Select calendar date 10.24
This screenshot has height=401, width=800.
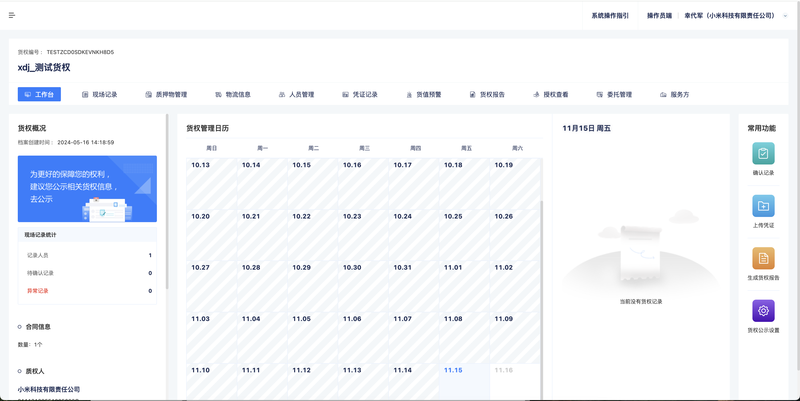[x=413, y=235]
